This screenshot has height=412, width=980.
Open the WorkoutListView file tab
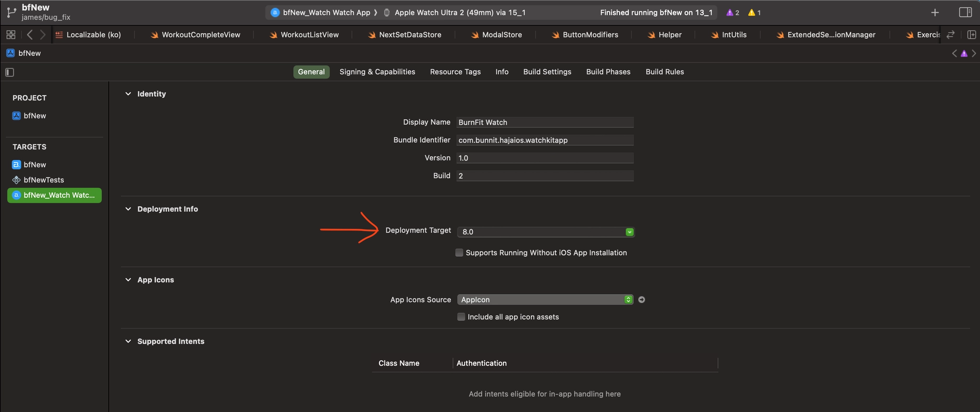pyautogui.click(x=309, y=34)
